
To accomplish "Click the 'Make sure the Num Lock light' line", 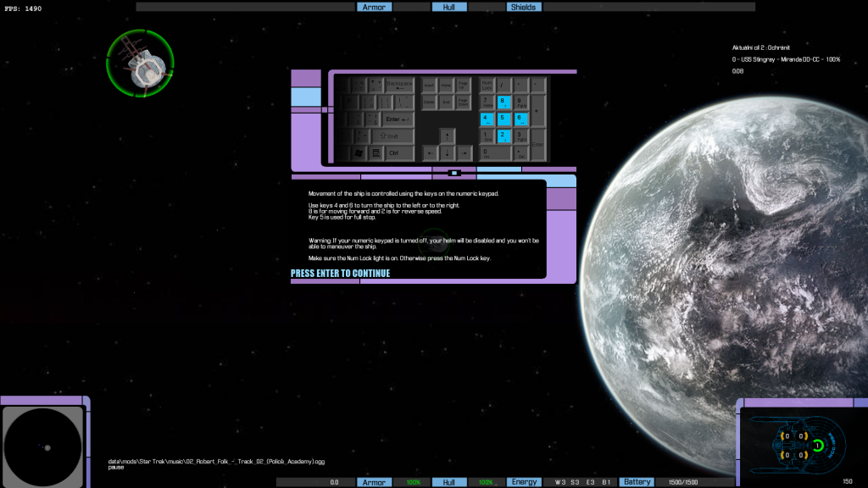I will pos(400,258).
